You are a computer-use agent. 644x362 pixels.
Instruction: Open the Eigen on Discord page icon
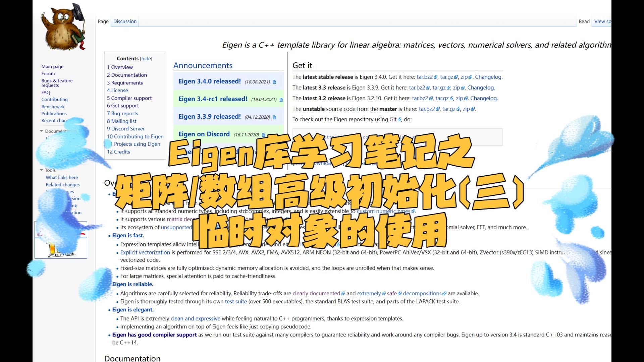(x=263, y=135)
